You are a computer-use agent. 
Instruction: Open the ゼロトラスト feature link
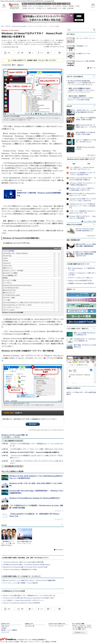pos(31,8)
